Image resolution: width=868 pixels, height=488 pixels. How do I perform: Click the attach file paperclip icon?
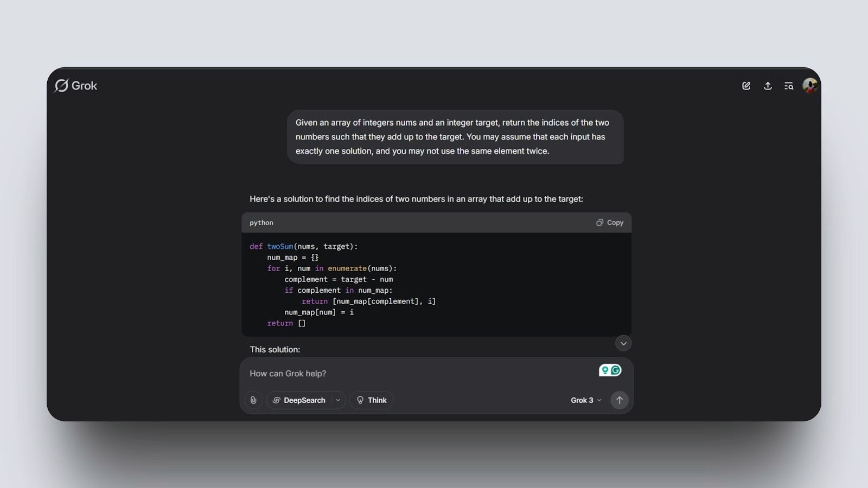pos(253,400)
